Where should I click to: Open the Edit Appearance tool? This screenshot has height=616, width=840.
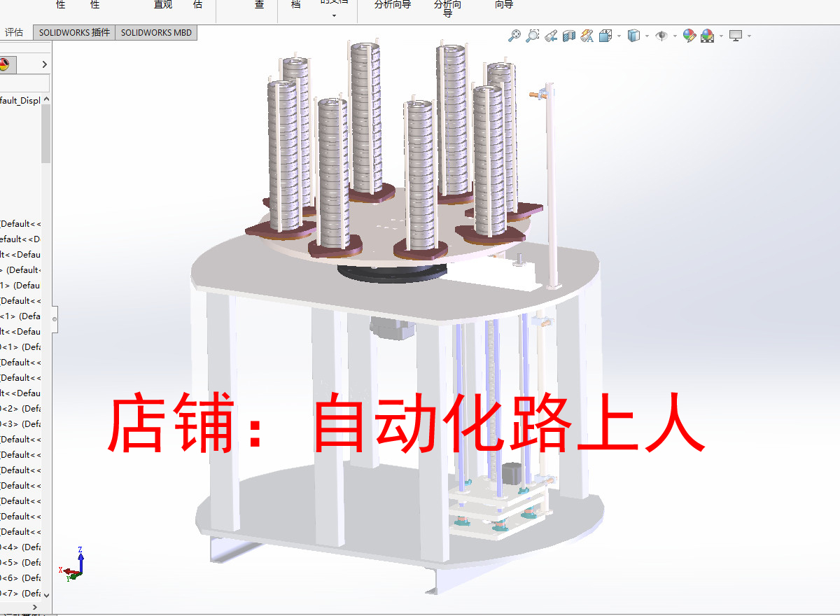[x=689, y=35]
